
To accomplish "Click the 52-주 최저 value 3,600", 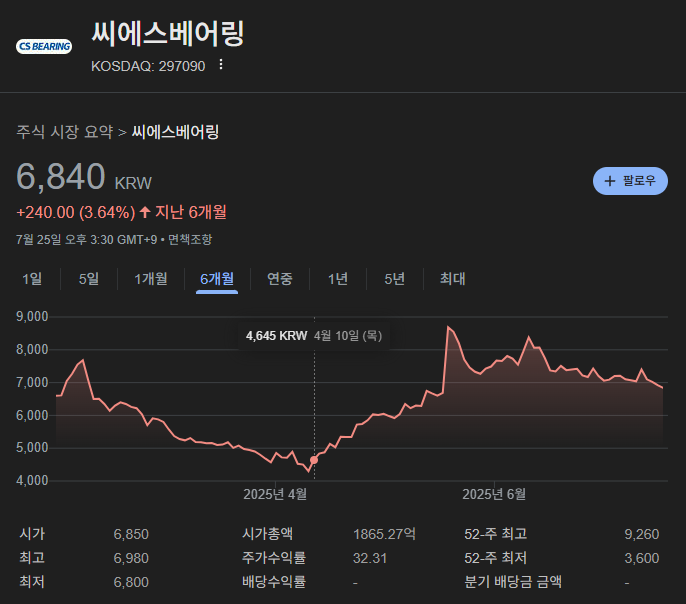I will click(641, 558).
